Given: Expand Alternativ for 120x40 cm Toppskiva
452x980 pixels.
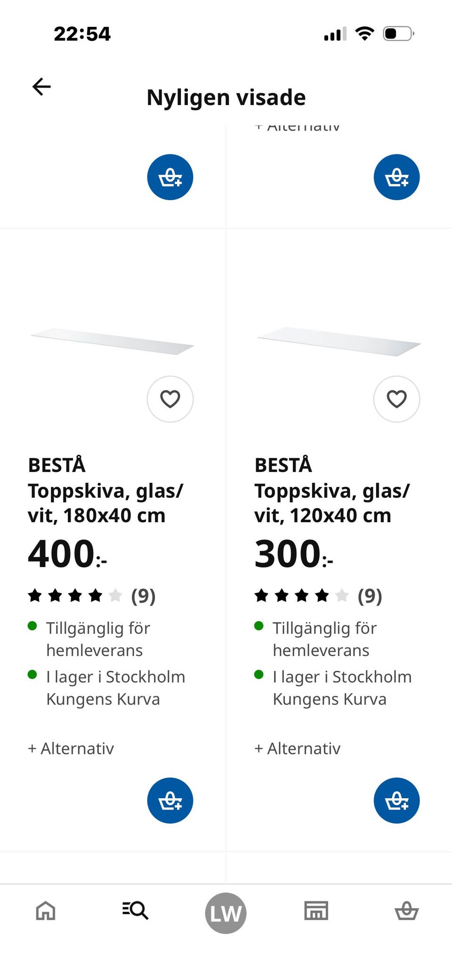Looking at the screenshot, I should point(298,748).
